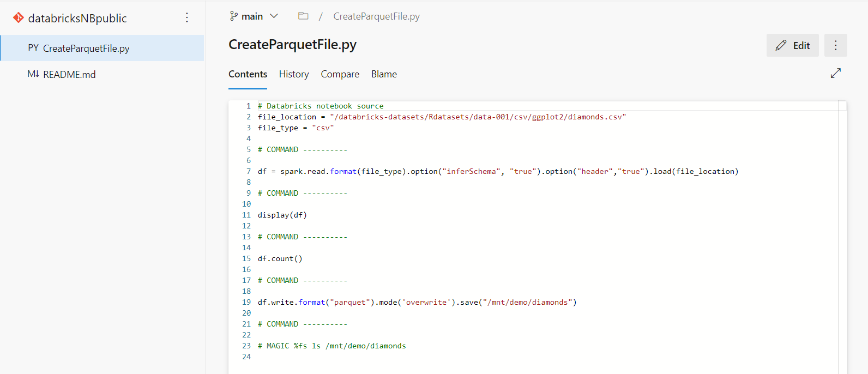Click line number 7 in the gutter
This screenshot has height=374, width=868.
point(248,171)
